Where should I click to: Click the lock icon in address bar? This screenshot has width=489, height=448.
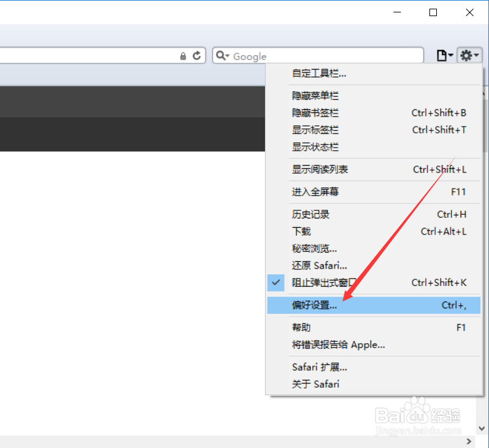[183, 56]
